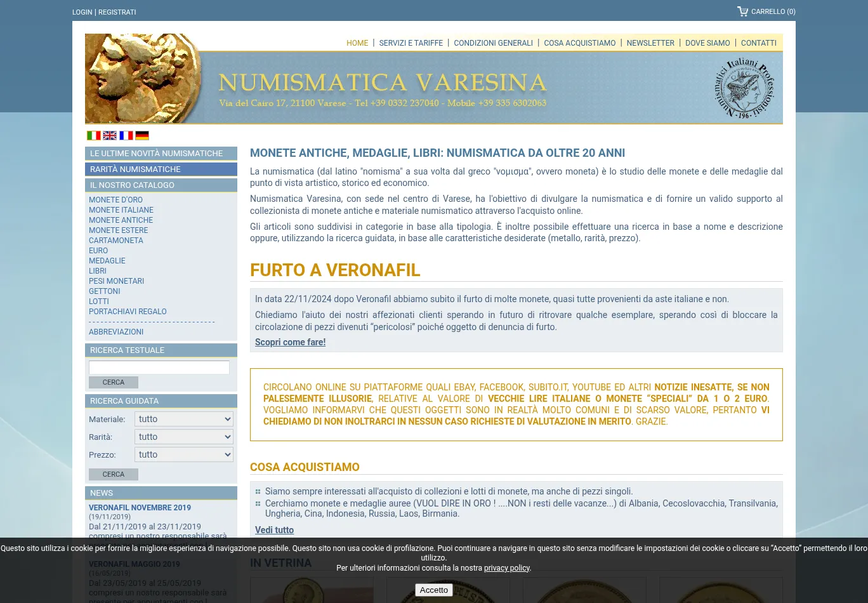Open the Prezzo dropdown
The width and height of the screenshot is (868, 603).
(x=183, y=454)
